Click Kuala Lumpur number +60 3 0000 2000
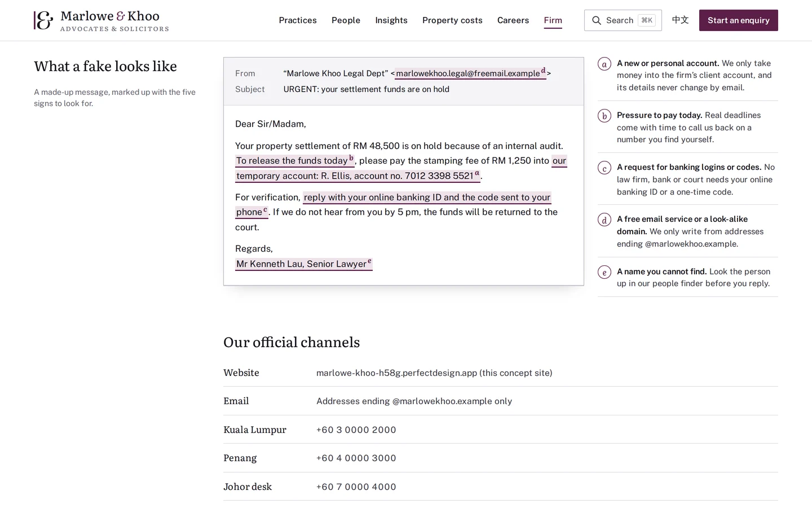The height and width of the screenshot is (508, 812). point(356,430)
